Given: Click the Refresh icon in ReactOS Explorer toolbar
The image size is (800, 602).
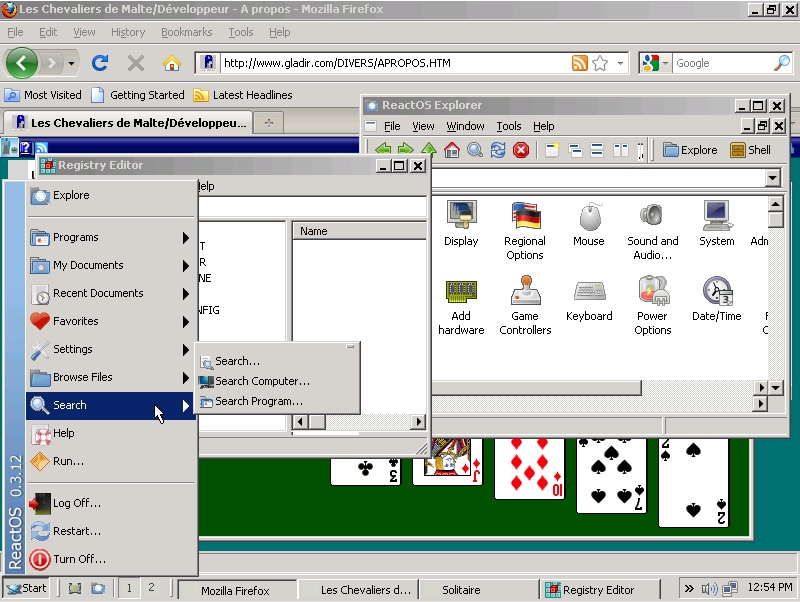Looking at the screenshot, I should pos(498,150).
